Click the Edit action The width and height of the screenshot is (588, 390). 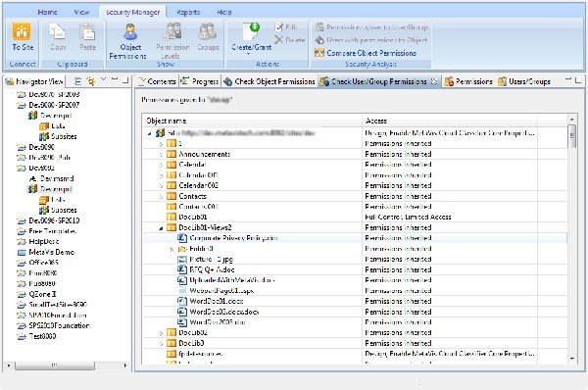[286, 27]
